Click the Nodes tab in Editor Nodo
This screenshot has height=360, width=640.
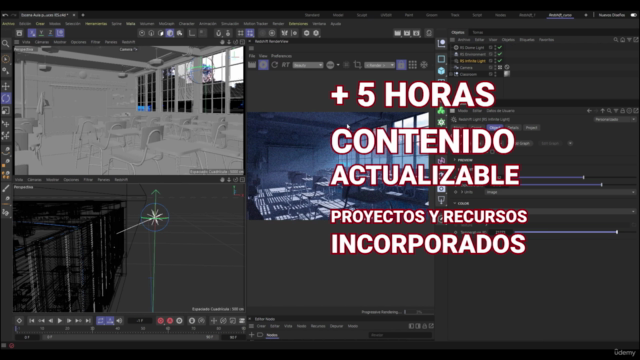(x=272, y=335)
